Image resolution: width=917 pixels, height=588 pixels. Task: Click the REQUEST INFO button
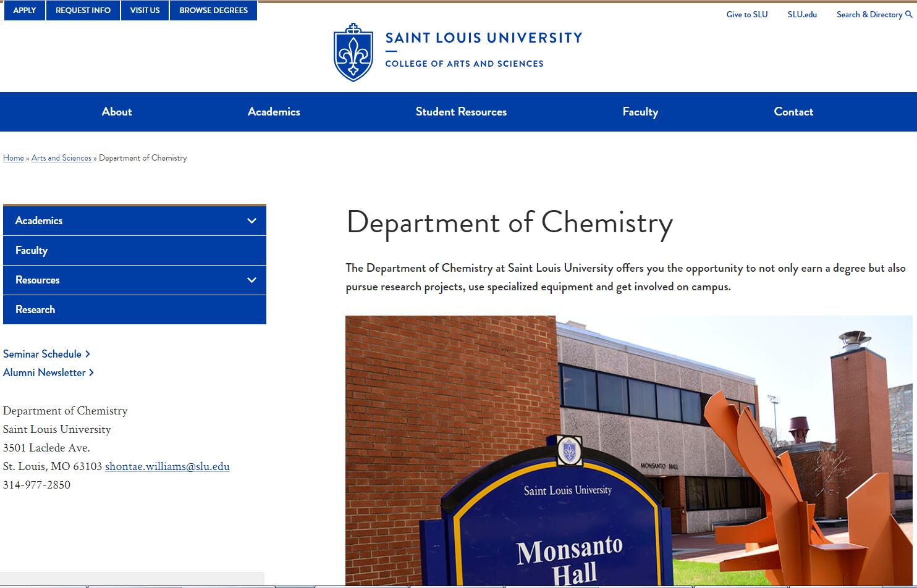click(83, 10)
